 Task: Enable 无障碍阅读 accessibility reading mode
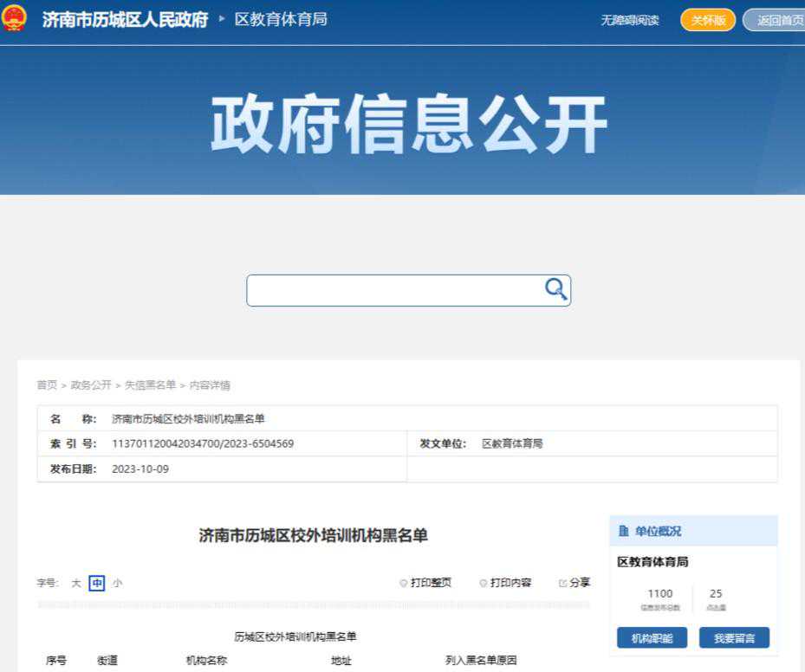(630, 20)
